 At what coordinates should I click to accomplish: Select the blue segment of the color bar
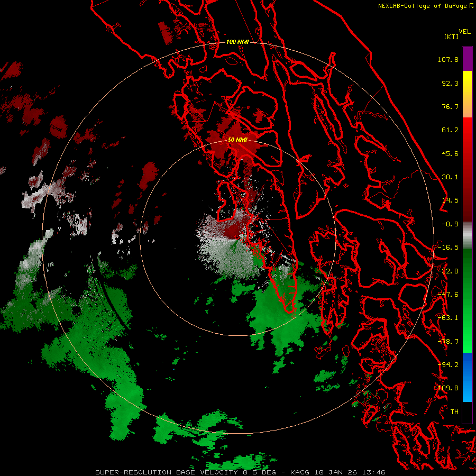pos(467,377)
